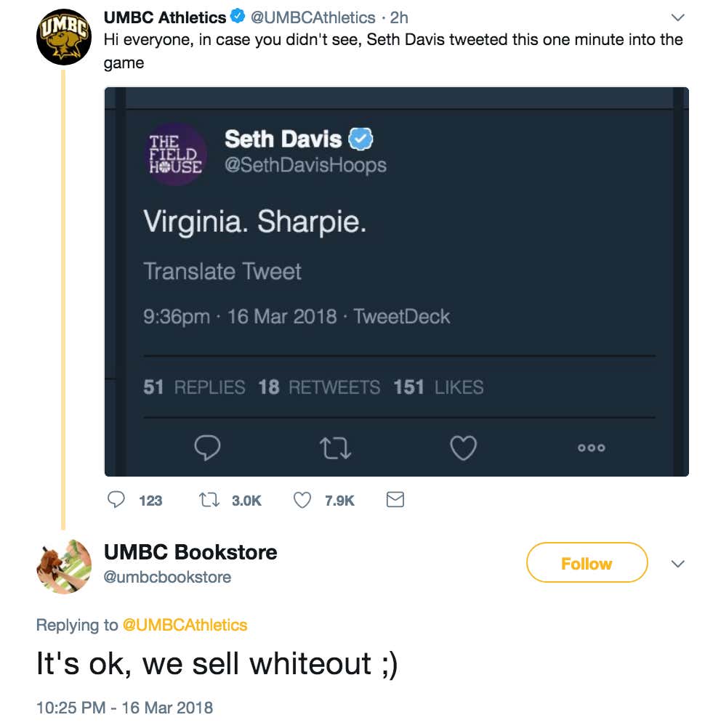Click the heart inside the embedded Seth Davis tweet
721x728 pixels.
pyautogui.click(x=463, y=448)
